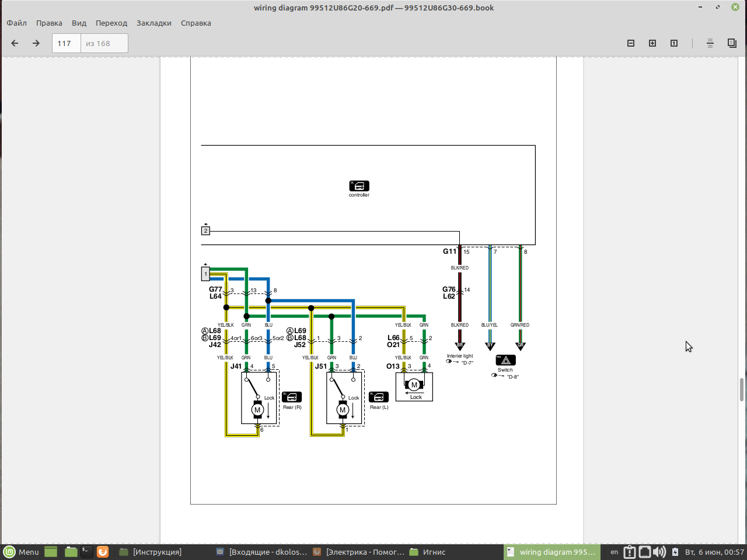The image size is (747, 560).
Task: Open the Файл menu
Action: click(17, 23)
